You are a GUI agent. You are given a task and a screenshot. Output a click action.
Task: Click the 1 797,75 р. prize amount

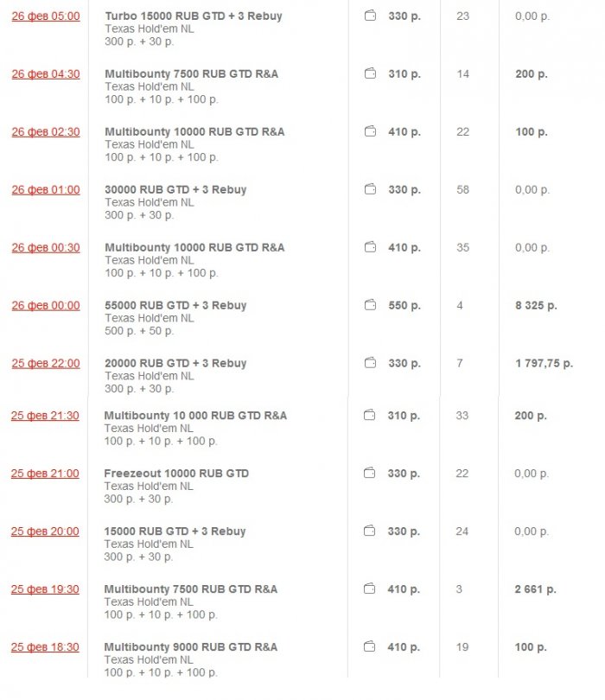(544, 364)
